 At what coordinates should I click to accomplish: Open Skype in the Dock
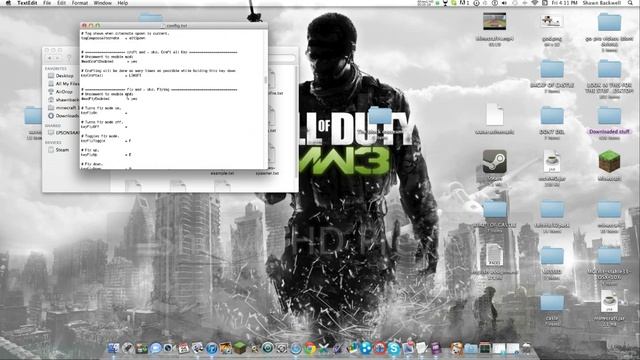tap(394, 348)
